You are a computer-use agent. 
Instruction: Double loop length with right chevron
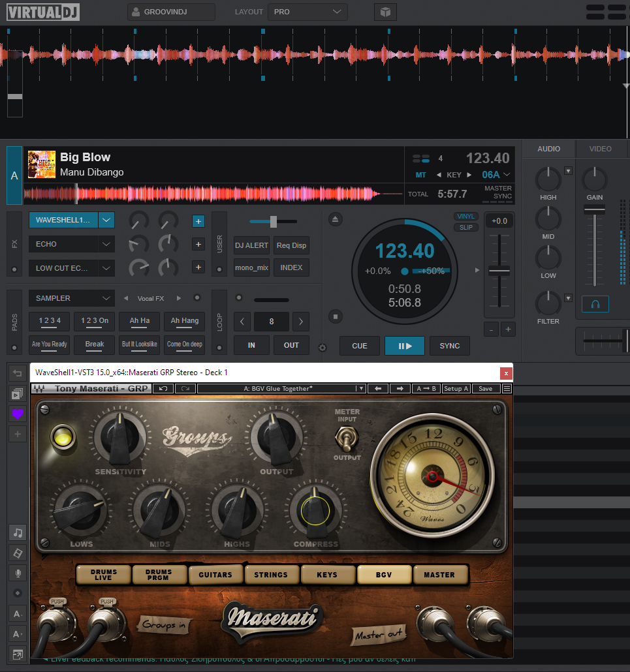click(300, 322)
